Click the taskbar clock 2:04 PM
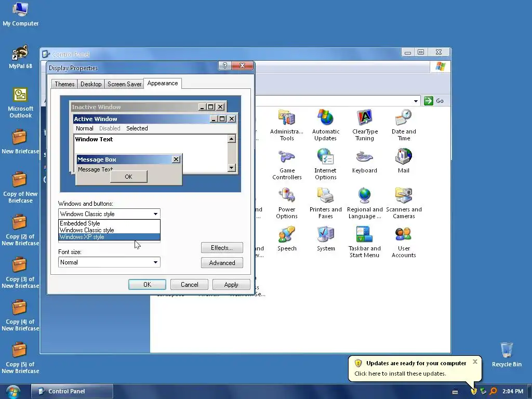The image size is (532, 399). pos(513,391)
